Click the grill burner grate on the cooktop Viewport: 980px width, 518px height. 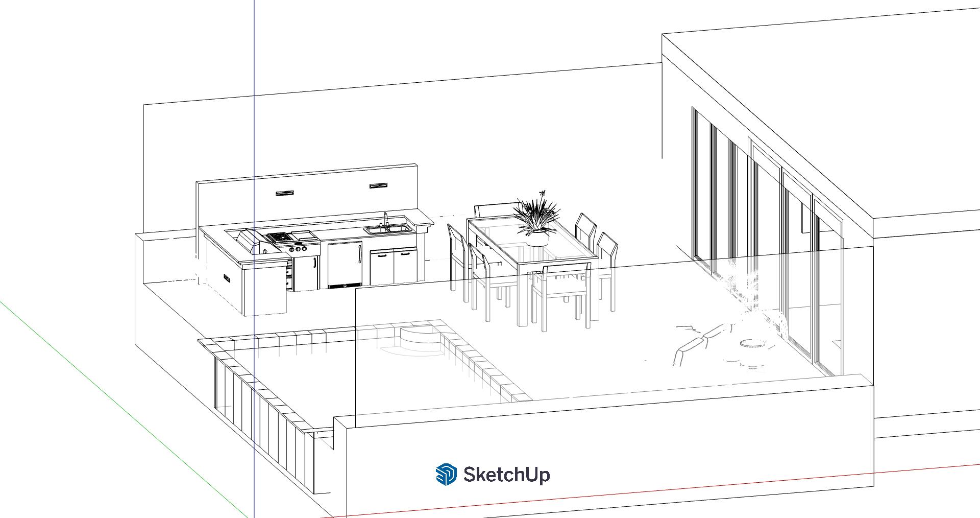(x=279, y=237)
